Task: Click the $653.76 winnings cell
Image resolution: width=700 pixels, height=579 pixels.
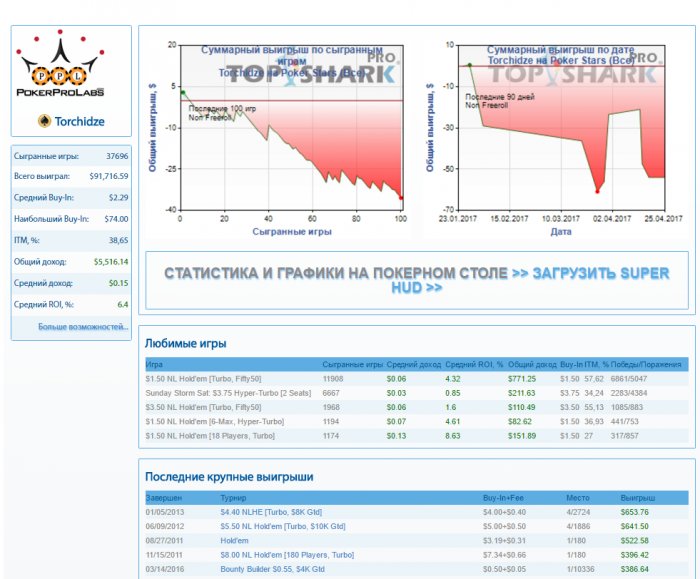Action: point(634,512)
